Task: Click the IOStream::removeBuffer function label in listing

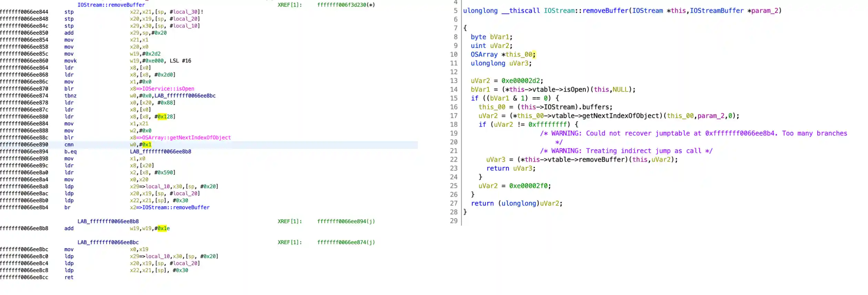Action: click(x=111, y=5)
